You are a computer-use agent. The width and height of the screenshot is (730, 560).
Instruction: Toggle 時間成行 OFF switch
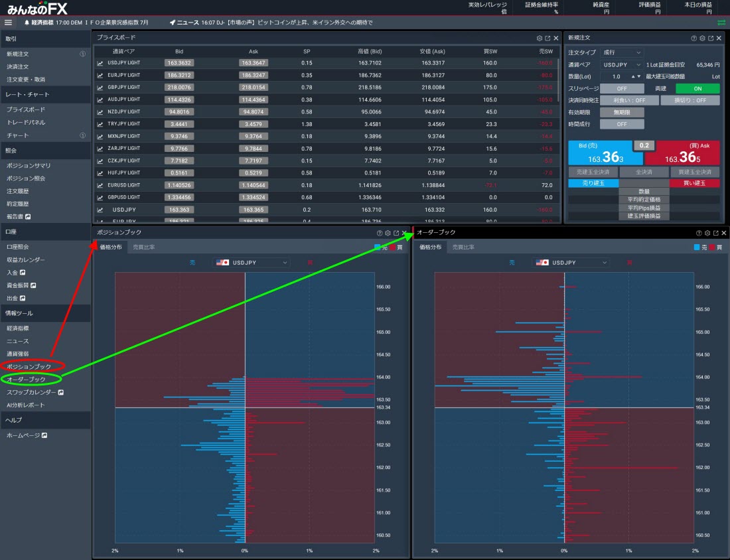pyautogui.click(x=622, y=124)
